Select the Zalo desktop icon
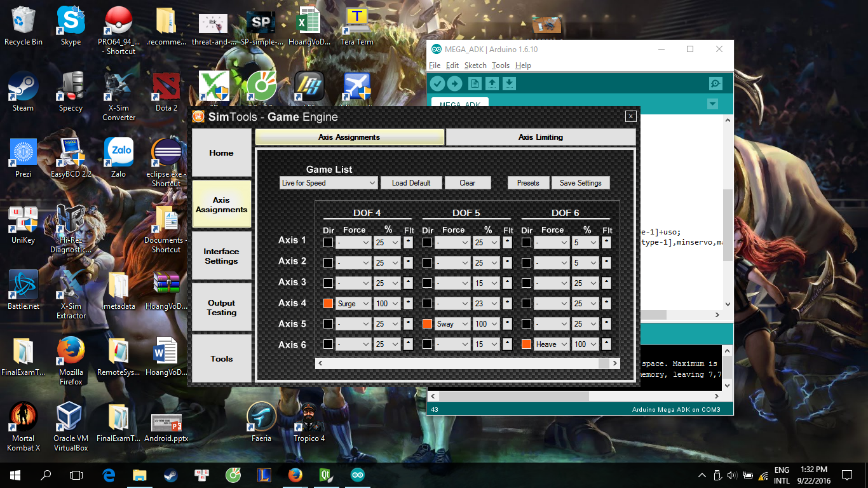This screenshot has width=868, height=488. point(119,158)
